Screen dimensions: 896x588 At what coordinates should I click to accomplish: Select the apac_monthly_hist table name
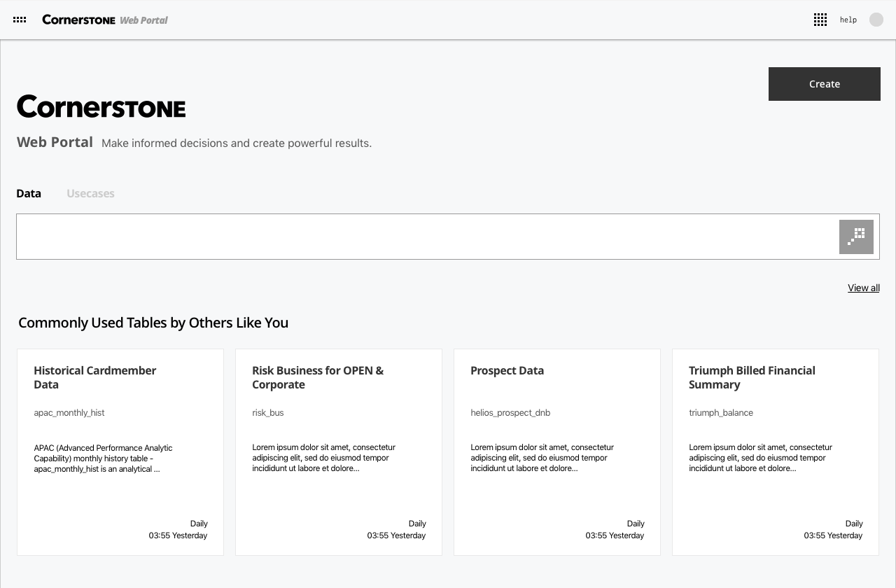coord(69,412)
